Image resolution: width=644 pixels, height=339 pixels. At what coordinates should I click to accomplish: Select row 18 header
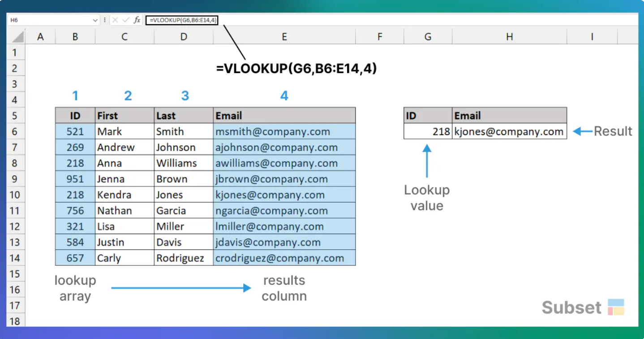pos(15,321)
